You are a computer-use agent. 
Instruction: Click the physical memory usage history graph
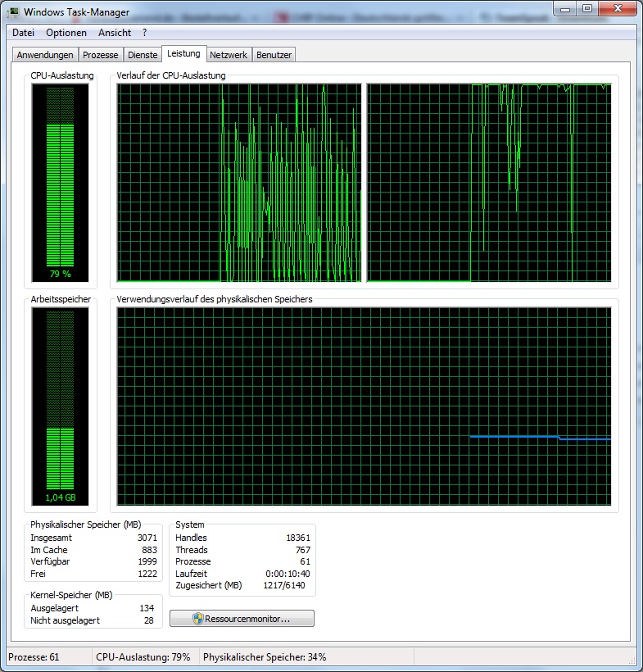point(365,406)
